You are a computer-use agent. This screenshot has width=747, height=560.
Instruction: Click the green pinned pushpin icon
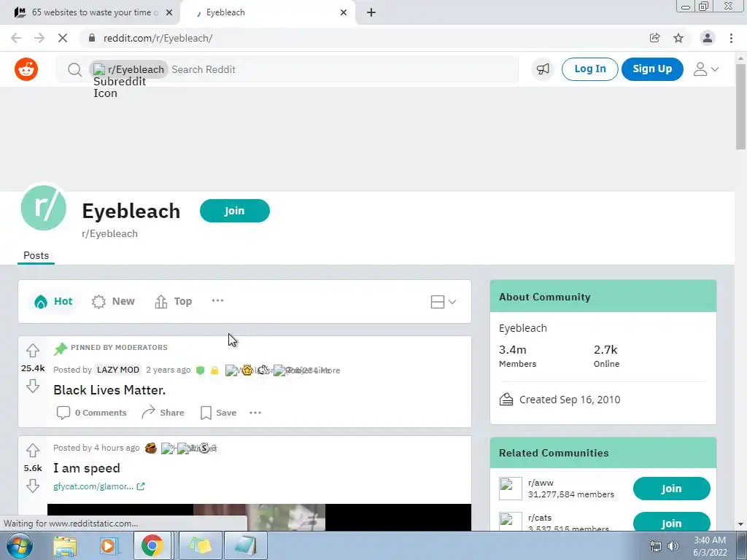61,349
